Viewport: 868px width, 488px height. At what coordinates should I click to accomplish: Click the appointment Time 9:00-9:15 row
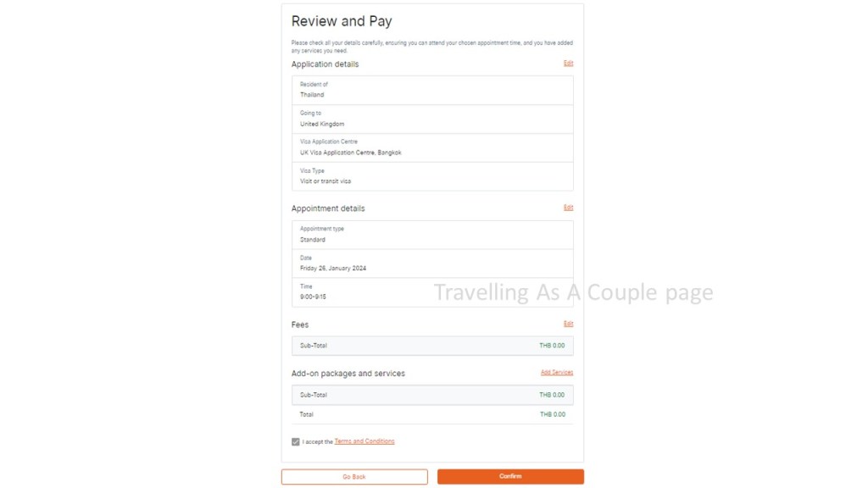[432, 292]
